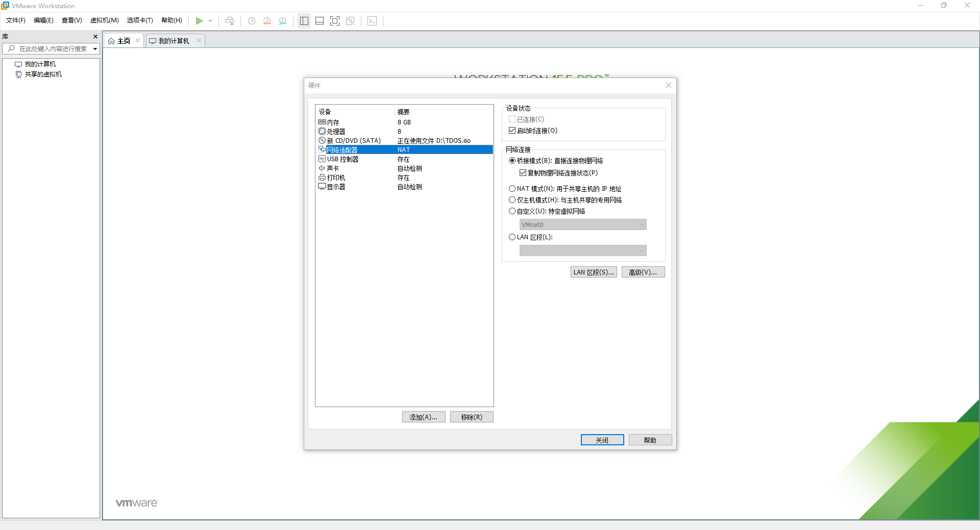
Task: Click the 摘要 column header
Action: coord(444,112)
